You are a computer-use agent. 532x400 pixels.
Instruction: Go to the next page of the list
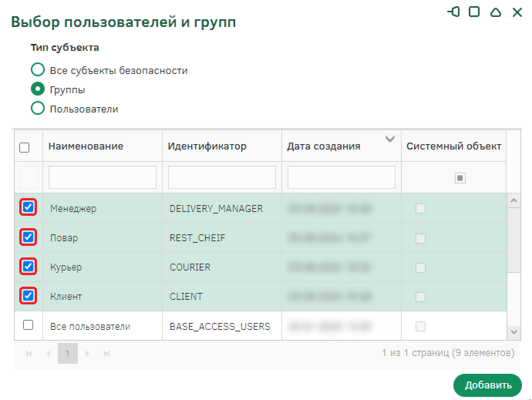coord(88,353)
